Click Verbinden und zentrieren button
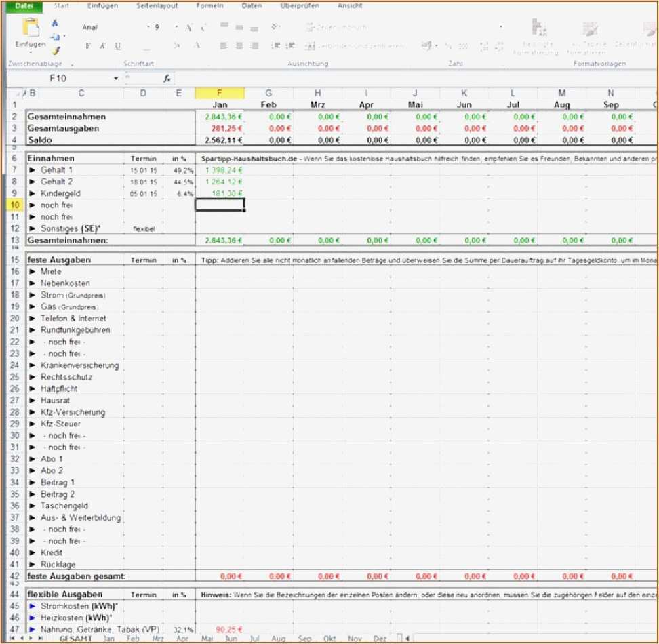 355,46
